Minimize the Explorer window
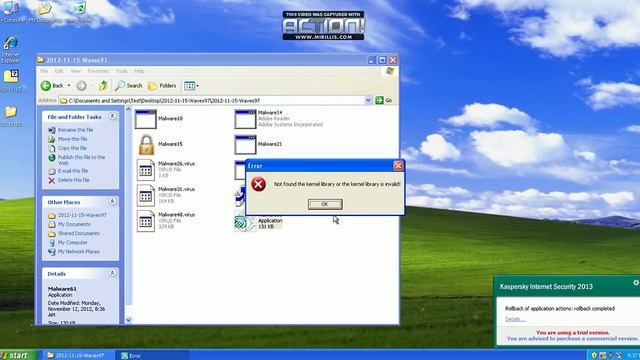This screenshot has width=640, height=360. pyautogui.click(x=371, y=60)
